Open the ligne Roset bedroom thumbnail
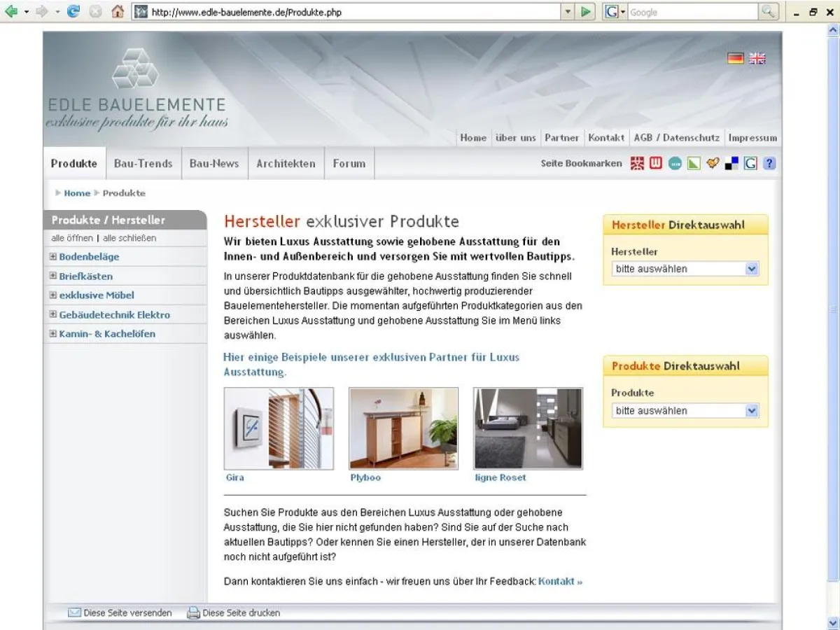This screenshot has height=630, width=840. point(528,428)
